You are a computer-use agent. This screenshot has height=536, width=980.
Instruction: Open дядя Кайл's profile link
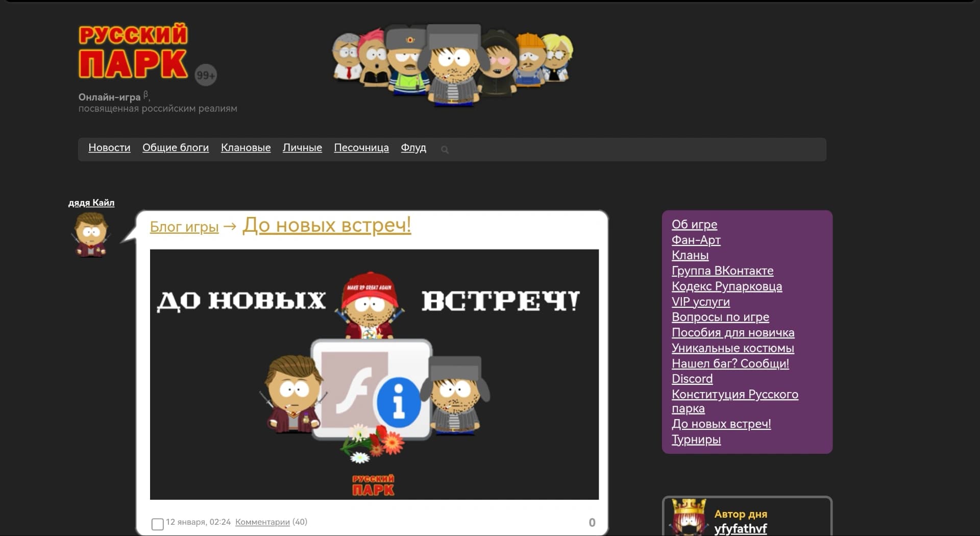tap(91, 203)
